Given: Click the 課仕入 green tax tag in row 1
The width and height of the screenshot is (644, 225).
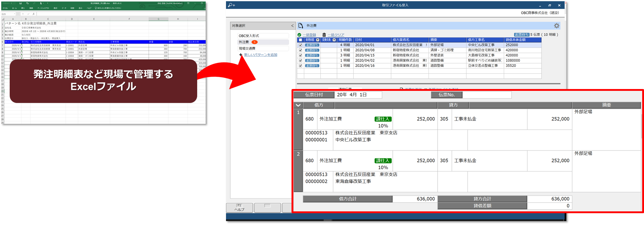Looking at the screenshot, I should [383, 119].
